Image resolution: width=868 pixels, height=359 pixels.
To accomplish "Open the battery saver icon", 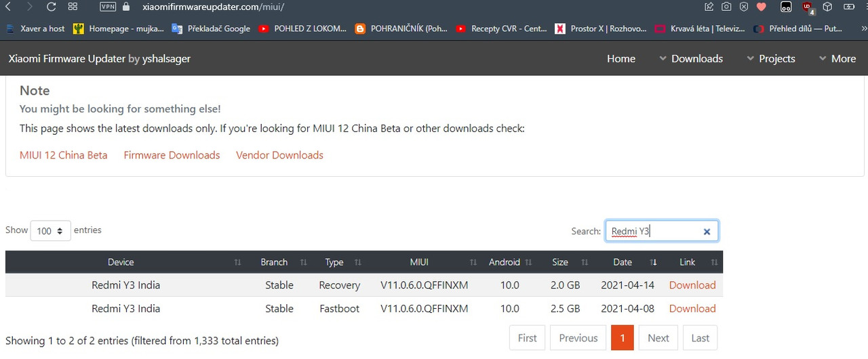I will coord(849,7).
